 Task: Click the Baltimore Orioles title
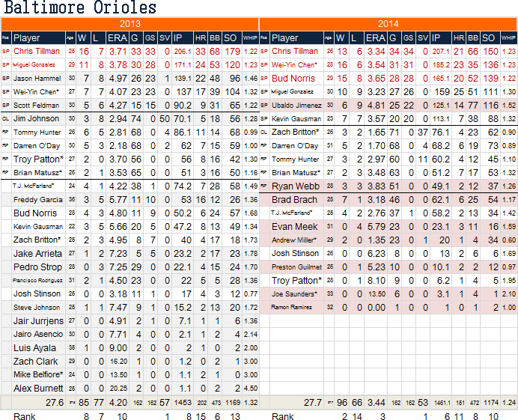pos(80,7)
